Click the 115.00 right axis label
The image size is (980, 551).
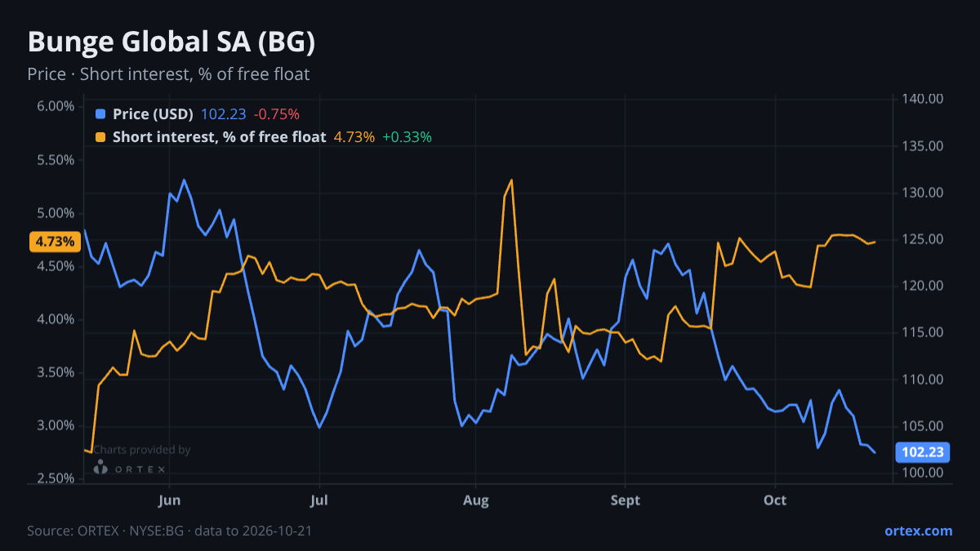pos(923,332)
